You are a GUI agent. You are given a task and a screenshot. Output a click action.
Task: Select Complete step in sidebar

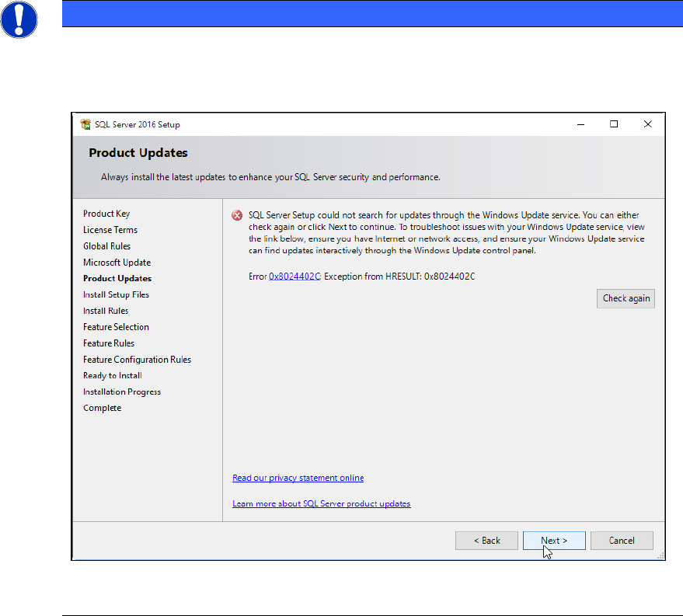102,408
